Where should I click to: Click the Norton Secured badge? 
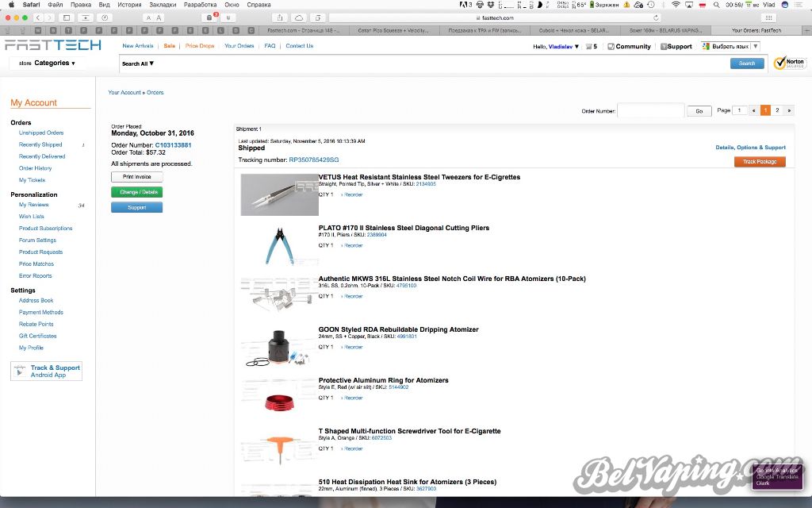point(790,63)
